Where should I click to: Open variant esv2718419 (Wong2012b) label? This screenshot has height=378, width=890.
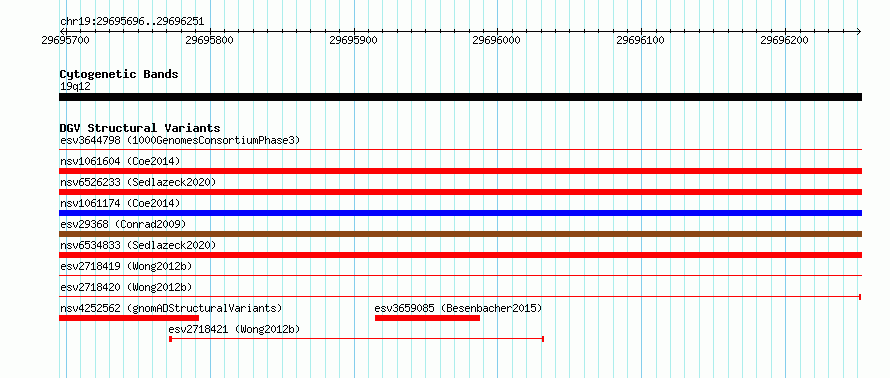(126, 266)
